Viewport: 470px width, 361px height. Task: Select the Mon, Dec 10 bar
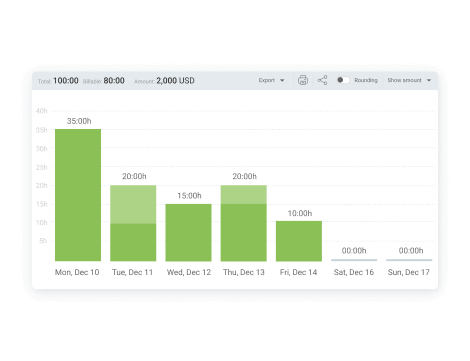pos(78,195)
